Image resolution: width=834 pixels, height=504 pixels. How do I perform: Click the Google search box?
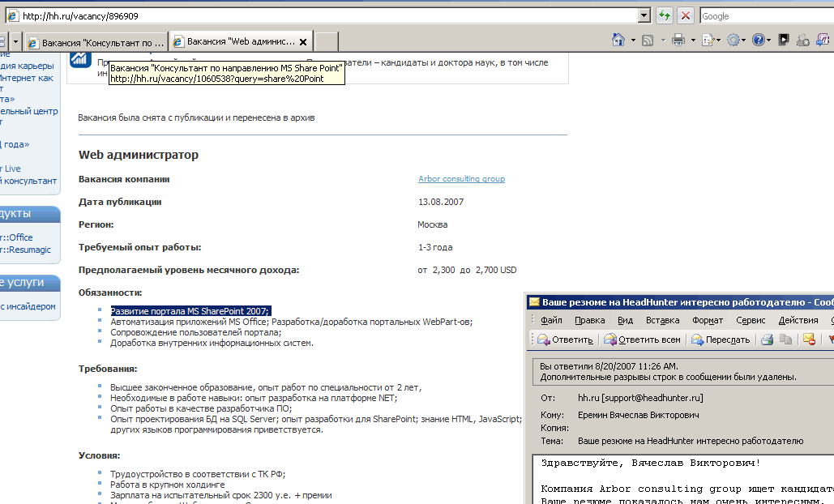click(767, 16)
